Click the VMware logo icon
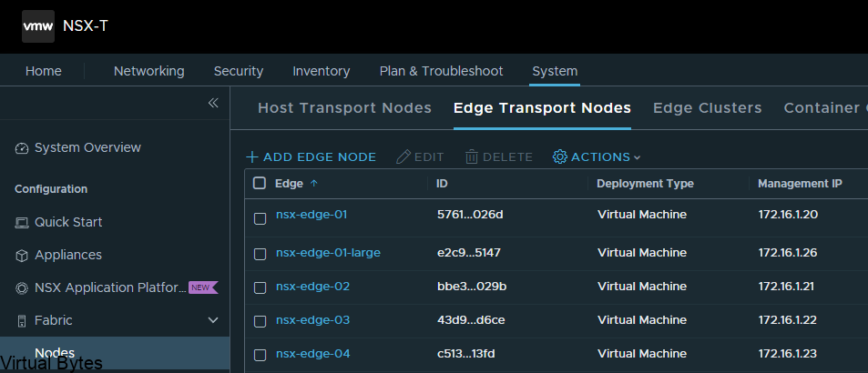Screen dimensions: 868x373 coord(38,26)
